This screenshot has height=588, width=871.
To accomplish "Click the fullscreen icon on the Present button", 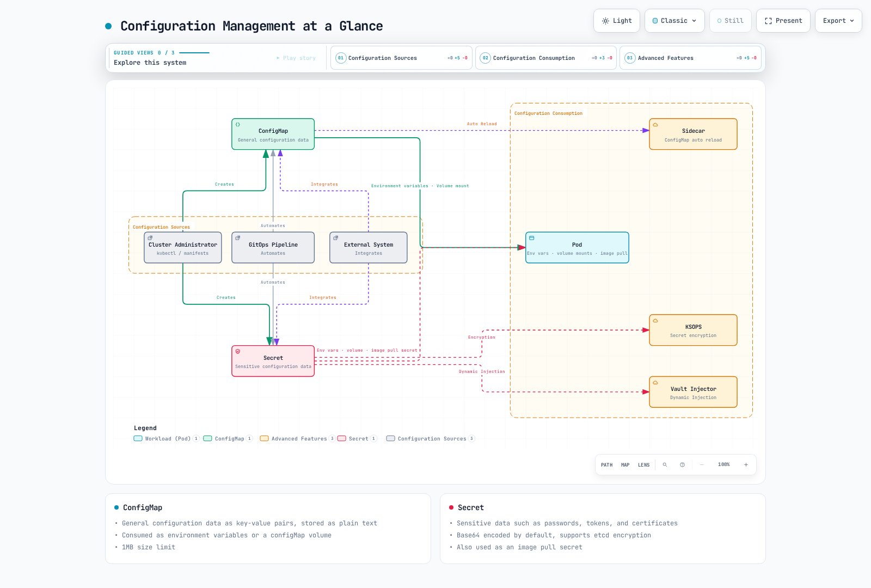I will (x=769, y=21).
